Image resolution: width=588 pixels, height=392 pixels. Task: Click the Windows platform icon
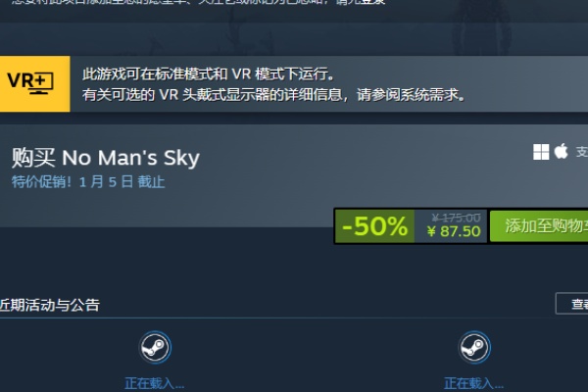click(541, 152)
